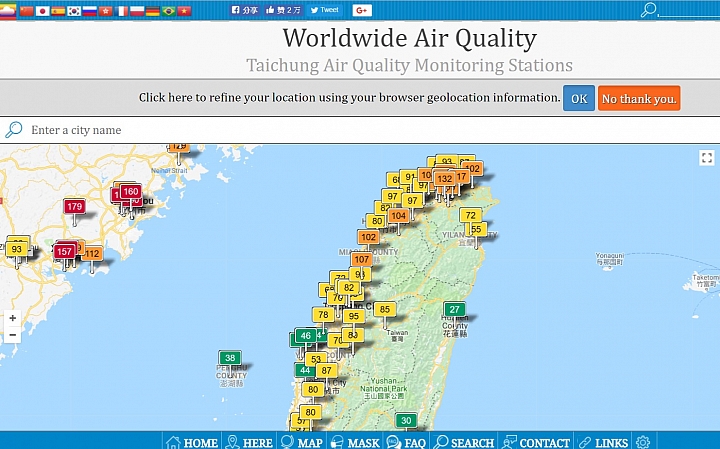Select the yellow 72 marker in Yilan
The height and width of the screenshot is (449, 720).
tap(471, 215)
